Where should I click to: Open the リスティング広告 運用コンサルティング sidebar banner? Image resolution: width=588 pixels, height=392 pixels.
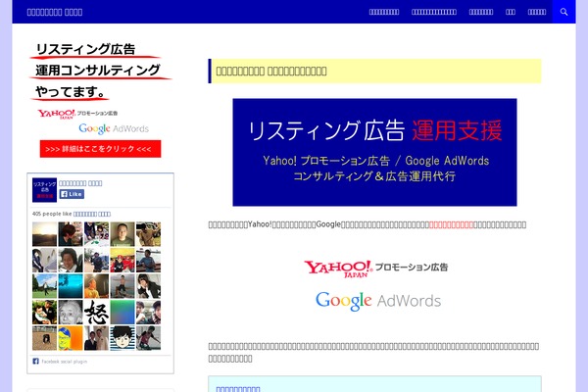[101, 100]
